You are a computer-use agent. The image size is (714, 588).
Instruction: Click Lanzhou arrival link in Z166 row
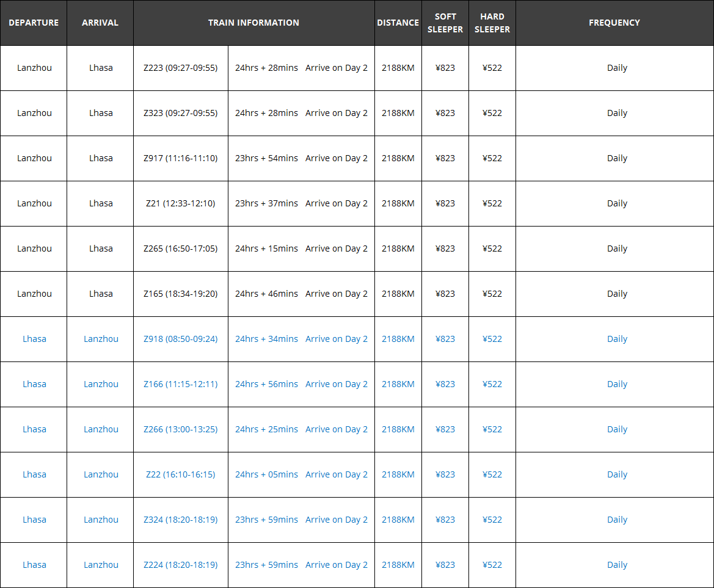point(101,384)
